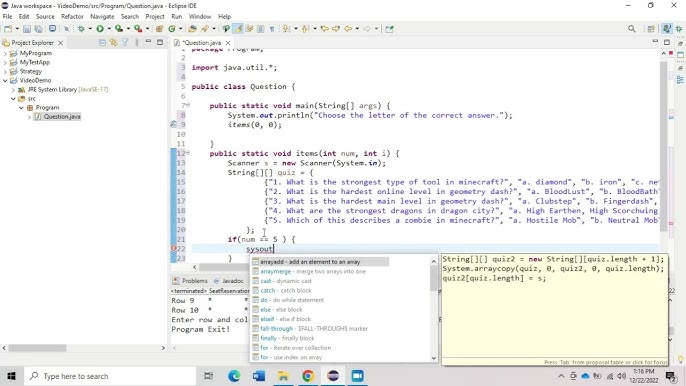Click the toolbar Search magnifier icon at right

tap(631, 29)
